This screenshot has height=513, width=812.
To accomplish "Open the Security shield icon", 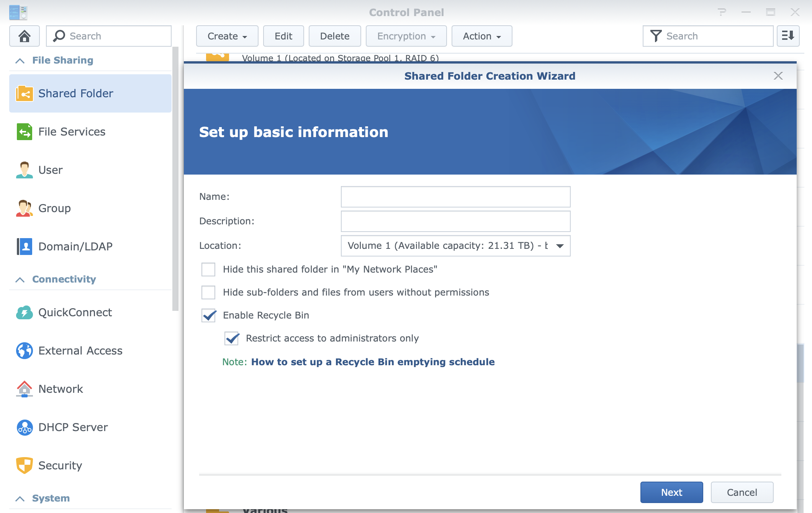I will (25, 466).
